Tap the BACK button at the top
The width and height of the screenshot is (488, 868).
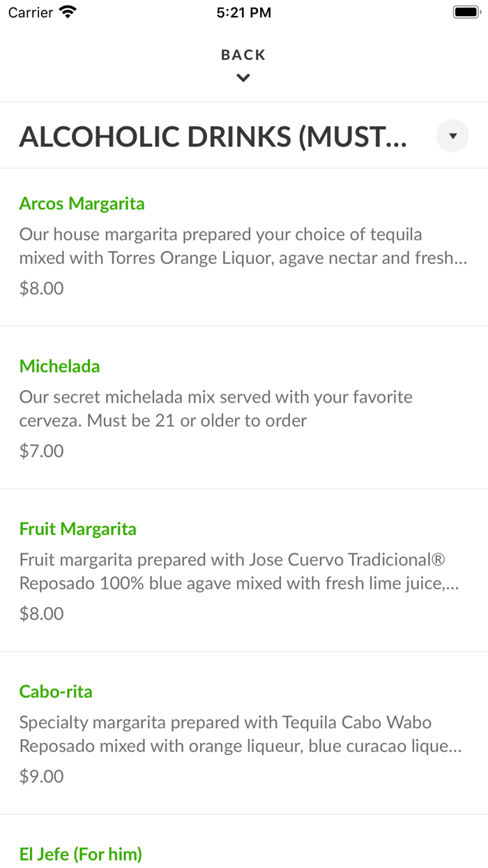coord(243,54)
